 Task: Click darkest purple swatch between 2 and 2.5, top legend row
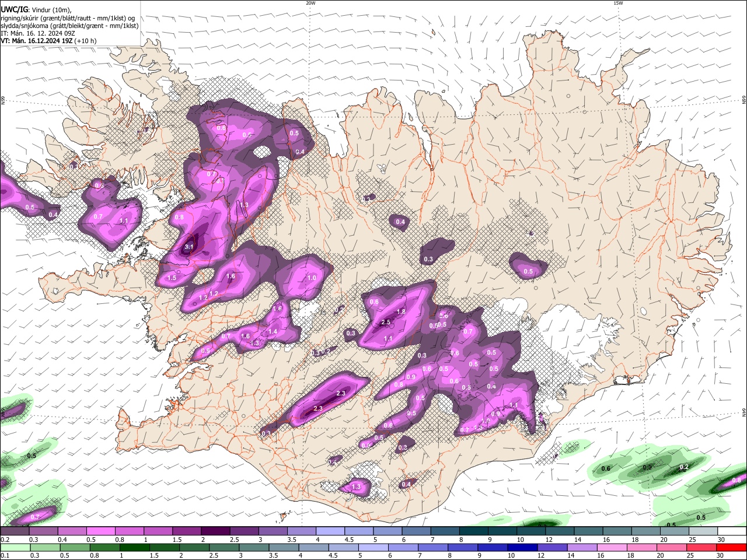[214, 531]
